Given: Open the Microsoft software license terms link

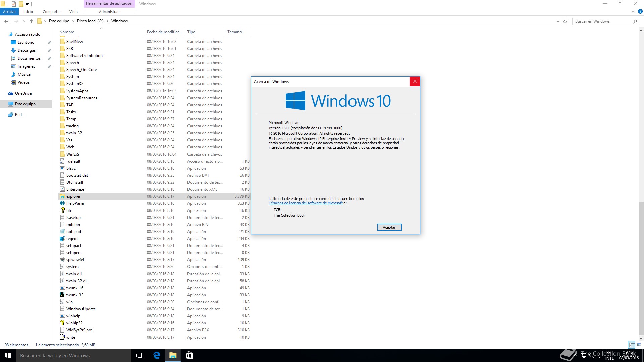Looking at the screenshot, I should (306, 203).
